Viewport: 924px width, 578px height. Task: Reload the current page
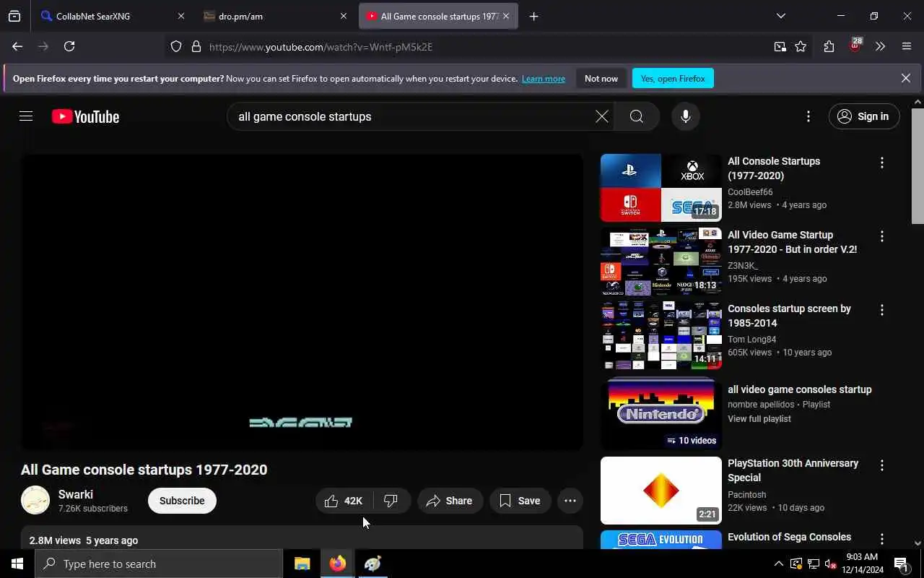pos(69,46)
